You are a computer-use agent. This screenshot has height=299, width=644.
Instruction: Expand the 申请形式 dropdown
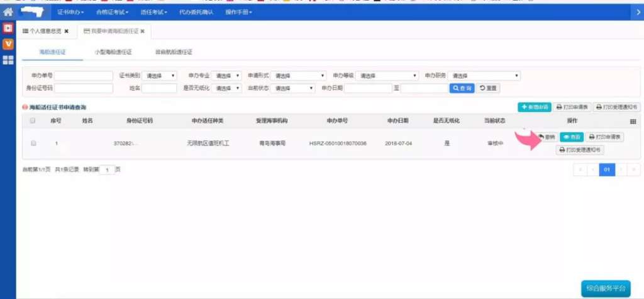298,76
